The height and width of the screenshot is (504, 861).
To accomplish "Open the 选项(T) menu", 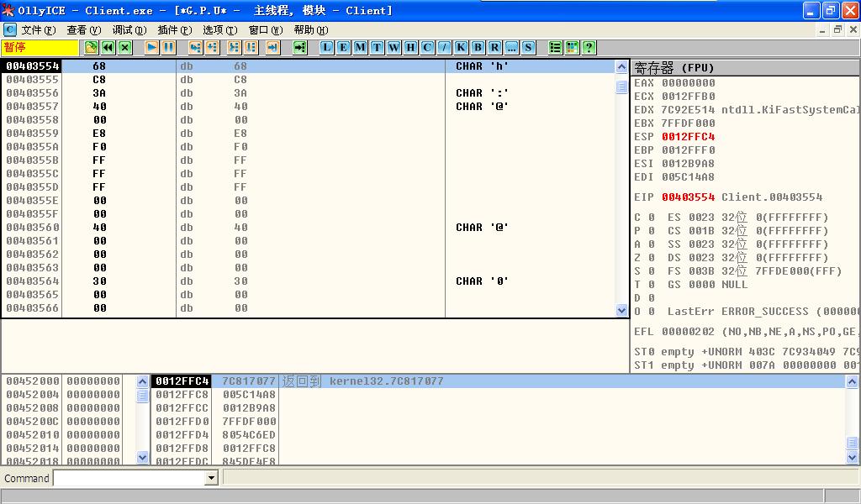I will (219, 29).
